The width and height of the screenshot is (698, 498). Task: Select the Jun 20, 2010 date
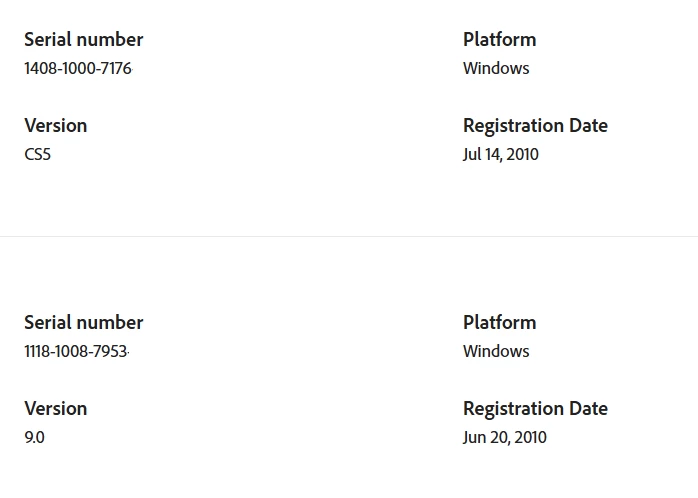click(504, 437)
